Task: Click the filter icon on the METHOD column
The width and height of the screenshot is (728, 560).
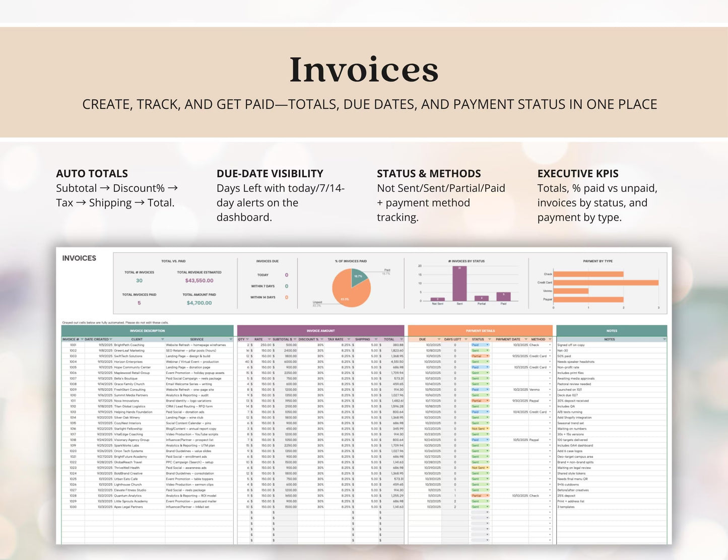Action: pyautogui.click(x=550, y=339)
